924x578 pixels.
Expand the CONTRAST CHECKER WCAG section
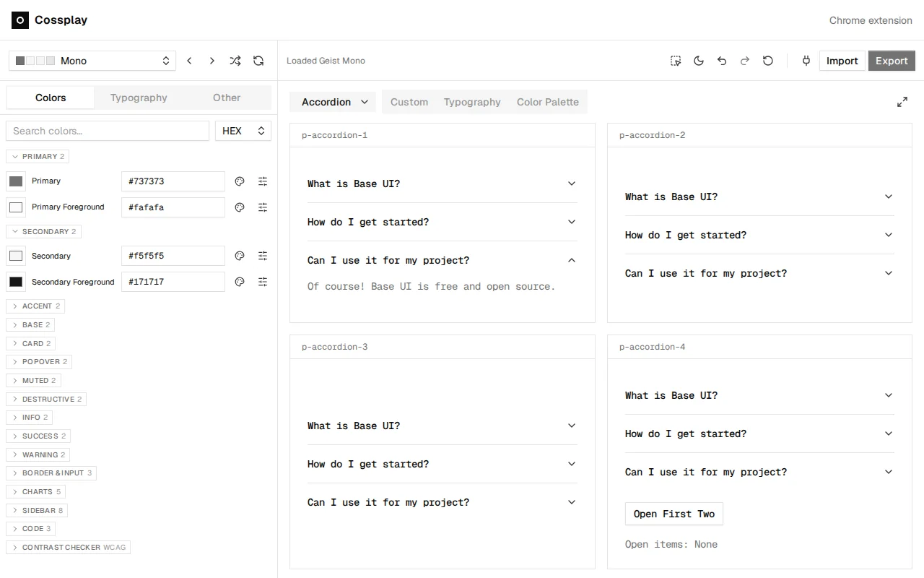[68, 548]
